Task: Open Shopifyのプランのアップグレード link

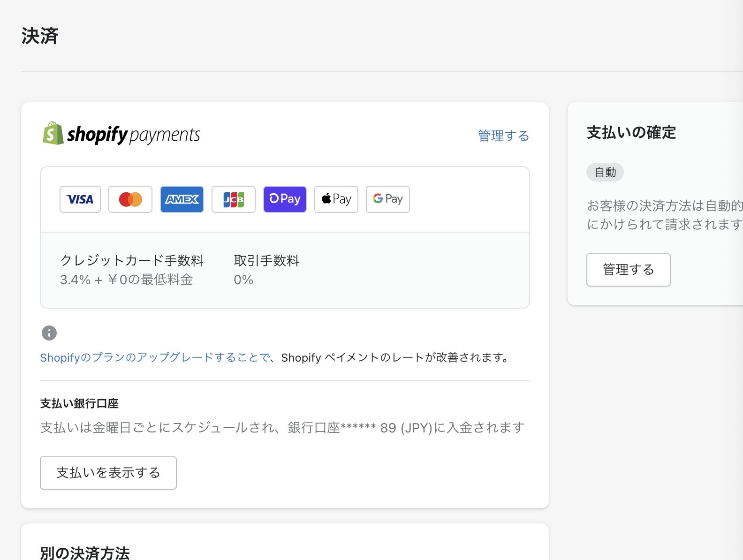Action: click(x=155, y=358)
